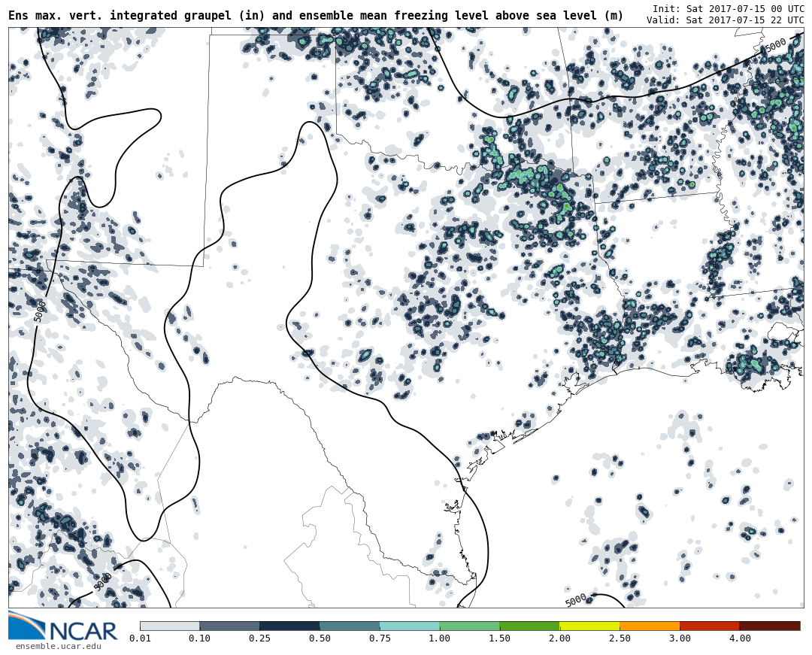
Task: Select the 0.10 slate gray legend swatch
Action: [229, 626]
